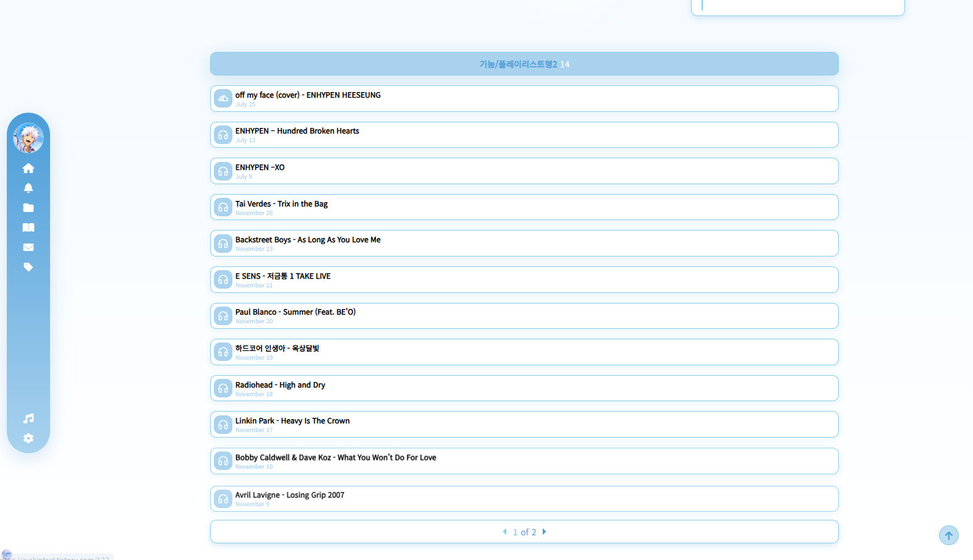Viewport: 973px width, 560px height.
Task: Go to the next page with the right arrow
Action: (544, 532)
